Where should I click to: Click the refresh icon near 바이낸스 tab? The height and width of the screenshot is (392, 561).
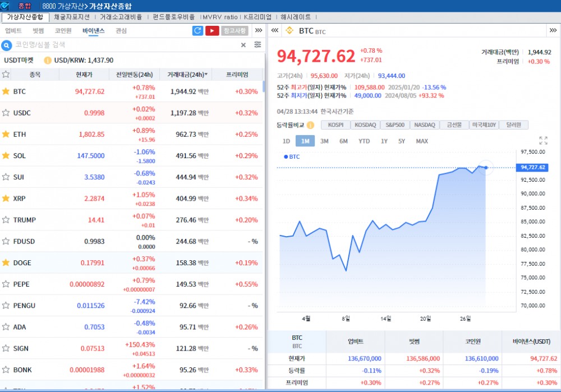click(x=197, y=30)
